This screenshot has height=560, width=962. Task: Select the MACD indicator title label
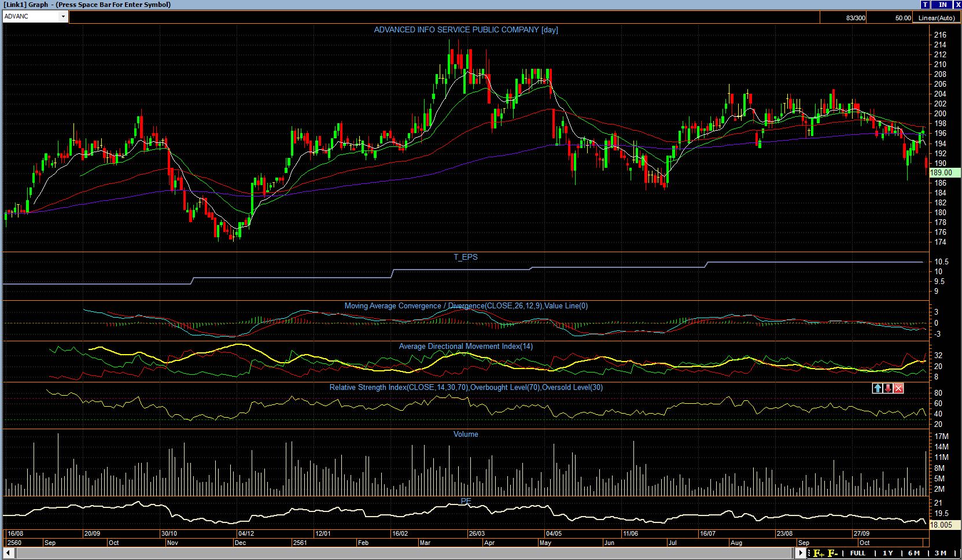click(466, 306)
